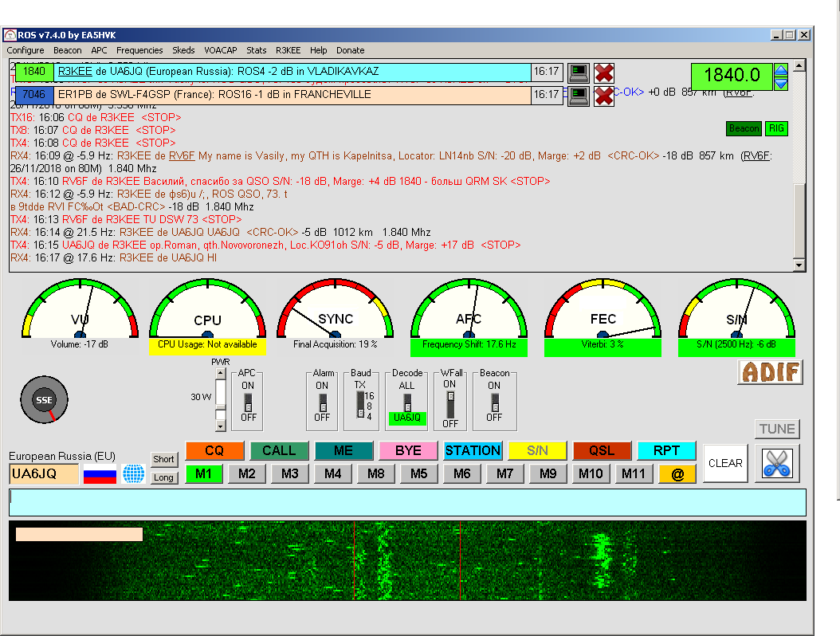Dismiss the ER1PB spot with its red X
The width and height of the screenshot is (840, 636).
604,96
